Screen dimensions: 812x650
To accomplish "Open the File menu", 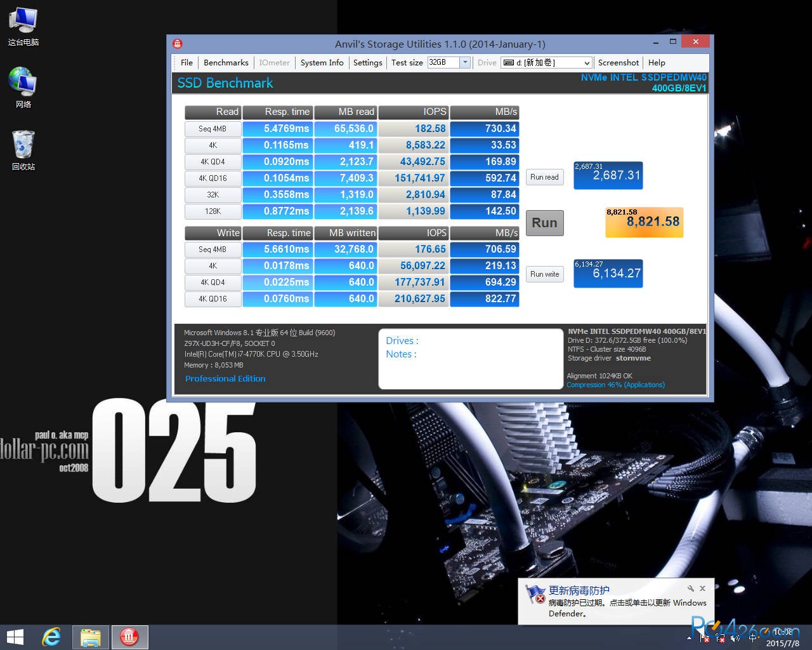I will (187, 63).
